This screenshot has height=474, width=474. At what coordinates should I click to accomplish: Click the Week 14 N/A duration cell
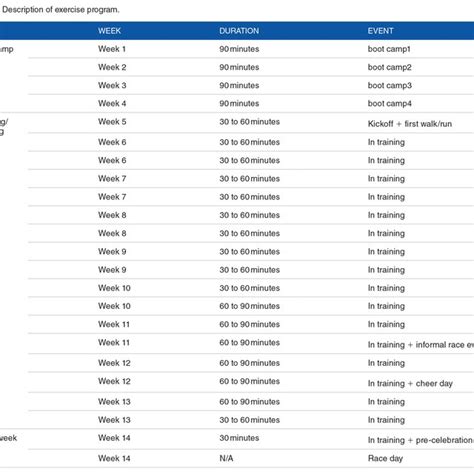226,458
